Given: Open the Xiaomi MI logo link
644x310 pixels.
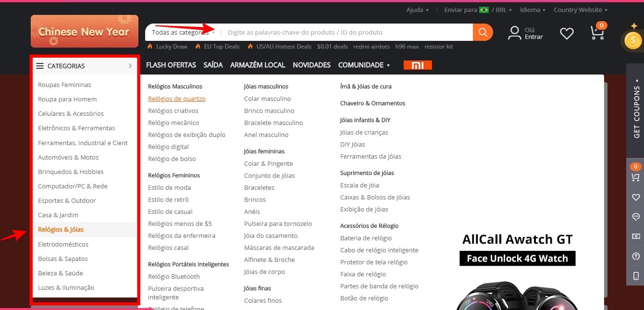Looking at the screenshot, I should (418, 65).
